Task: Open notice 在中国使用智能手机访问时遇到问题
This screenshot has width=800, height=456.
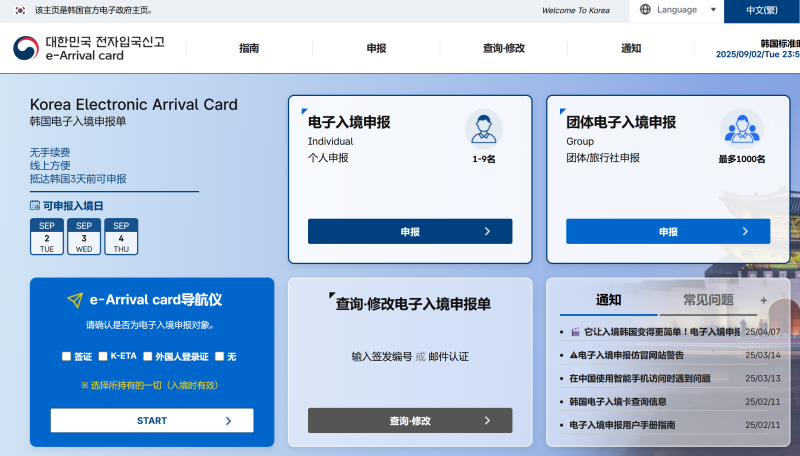Action: [x=640, y=378]
